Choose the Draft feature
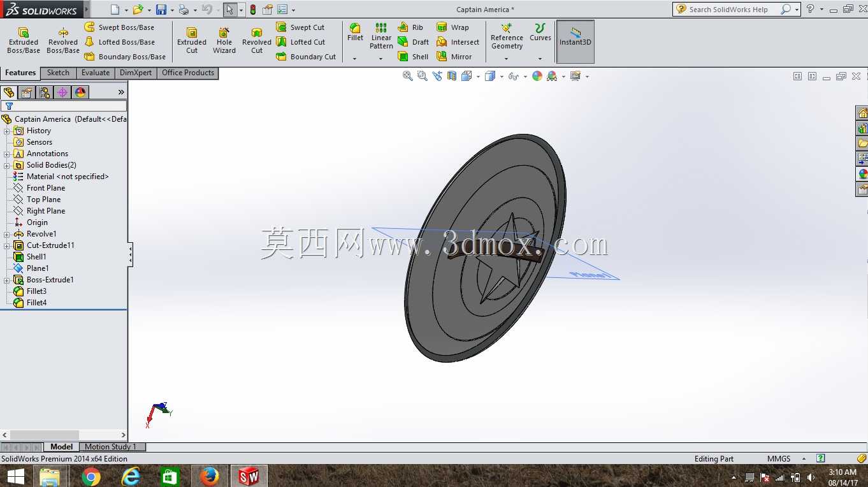 [x=413, y=42]
